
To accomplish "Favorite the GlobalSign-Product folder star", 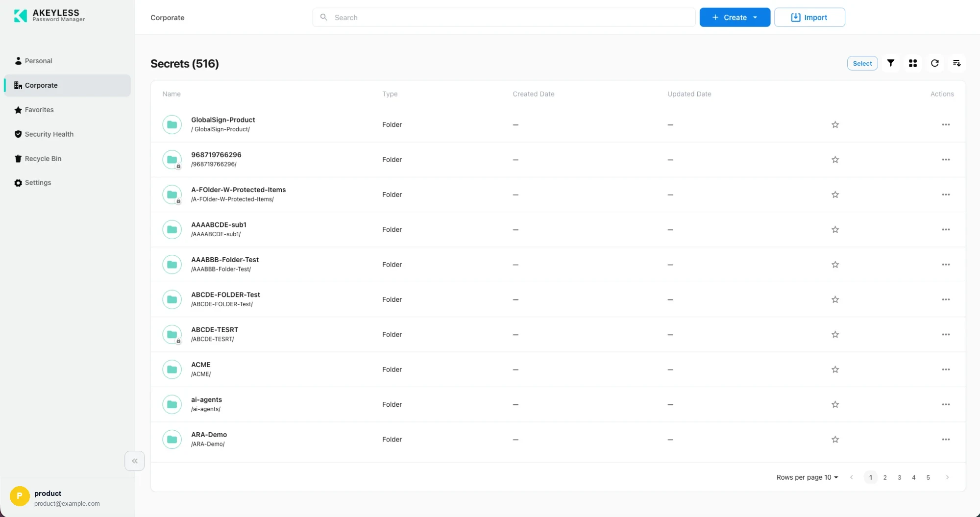I will [x=835, y=124].
